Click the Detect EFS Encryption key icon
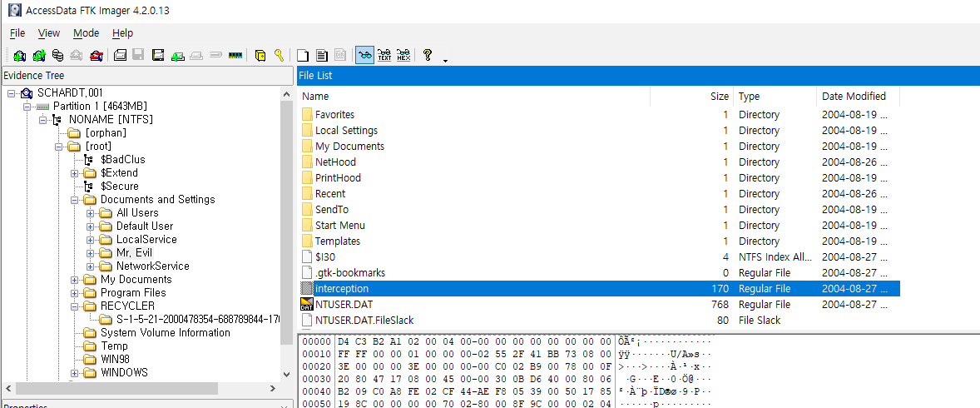The height and width of the screenshot is (408, 980). tap(279, 55)
